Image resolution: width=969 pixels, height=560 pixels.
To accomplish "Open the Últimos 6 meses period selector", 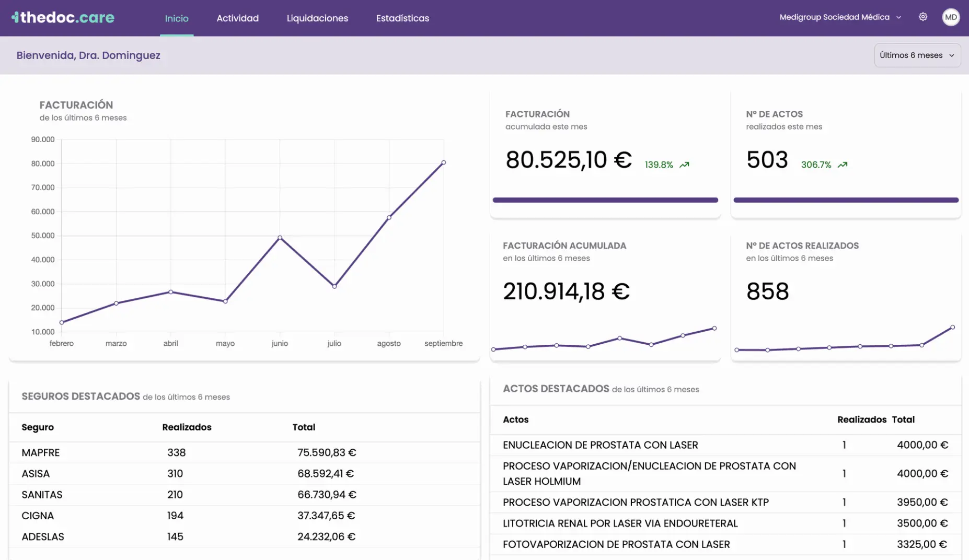I will click(917, 55).
